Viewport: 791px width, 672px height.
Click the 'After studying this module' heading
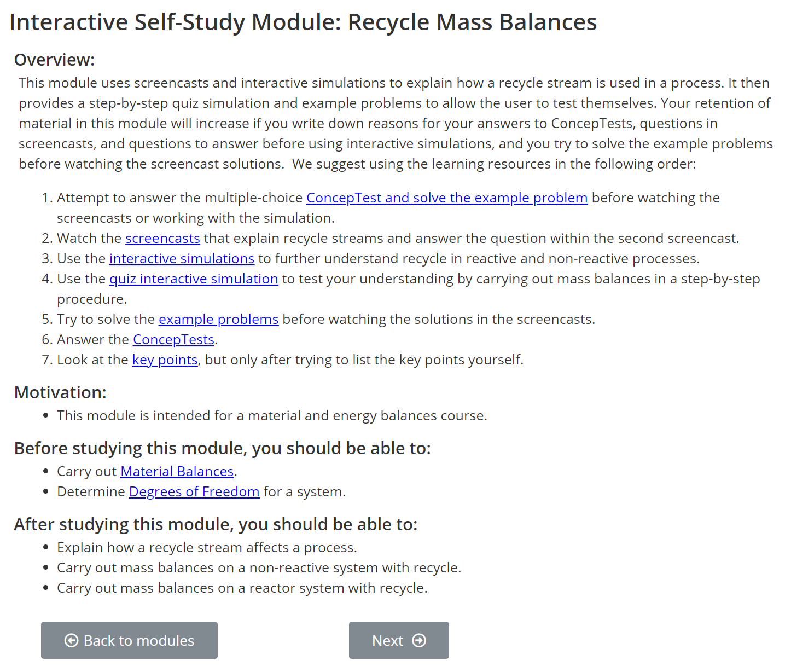(x=216, y=524)
